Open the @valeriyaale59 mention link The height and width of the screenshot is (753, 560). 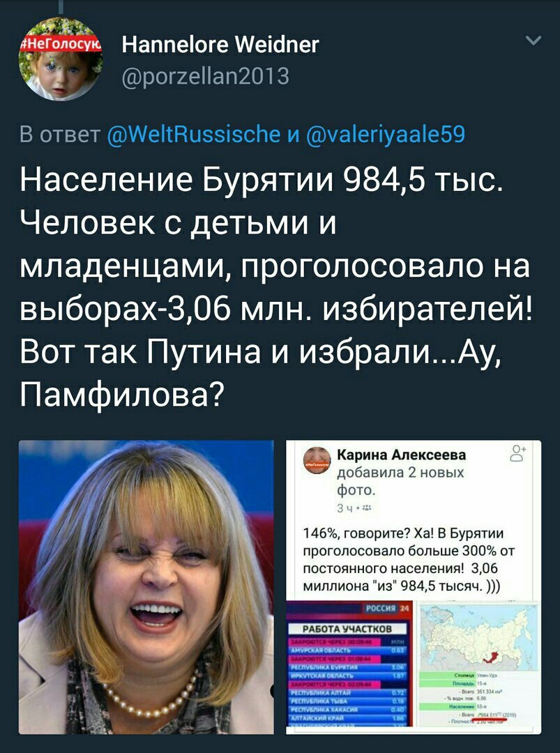click(x=386, y=134)
